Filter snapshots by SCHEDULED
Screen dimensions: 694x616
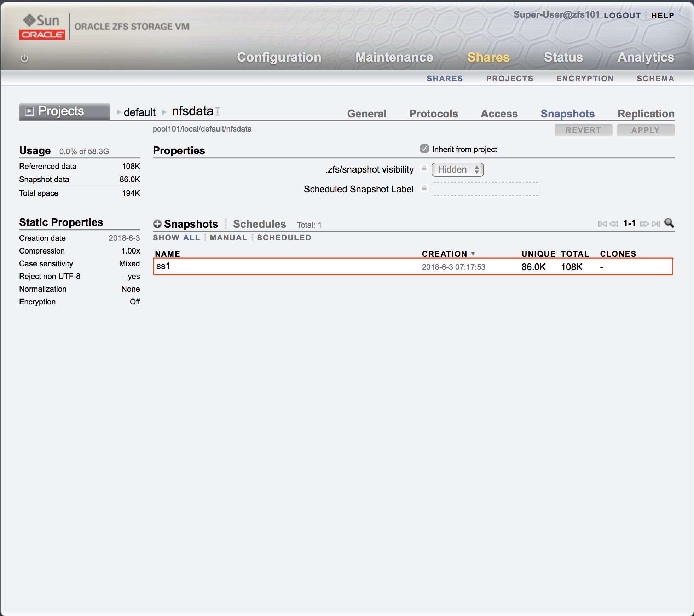click(284, 238)
